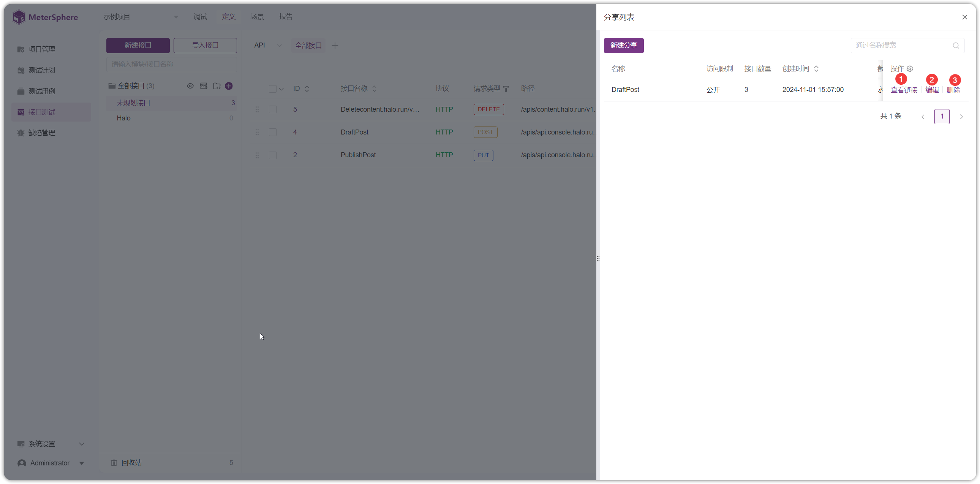Select the DraftPost interface row checkbox
Image resolution: width=980 pixels, height=484 pixels.
click(272, 133)
